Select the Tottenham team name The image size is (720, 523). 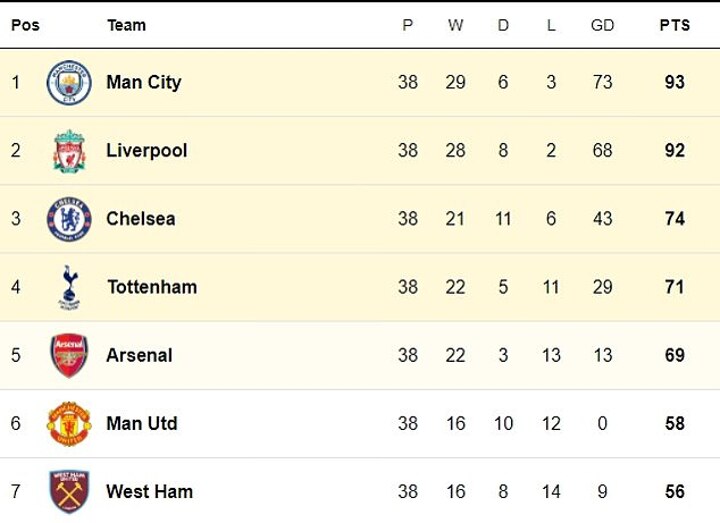pos(152,287)
